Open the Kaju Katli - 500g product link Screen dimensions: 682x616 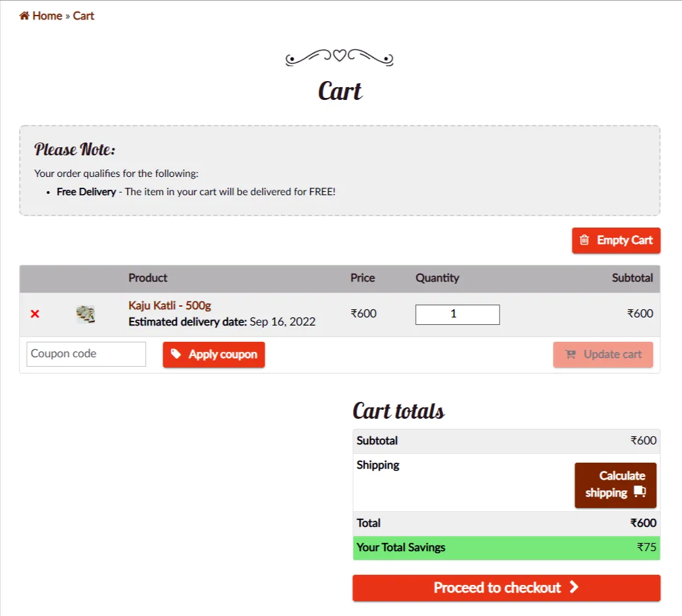pos(169,305)
